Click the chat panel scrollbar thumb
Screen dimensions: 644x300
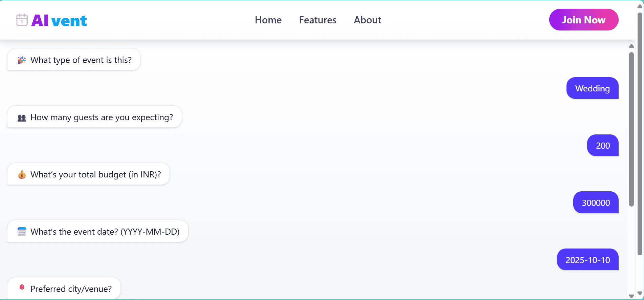point(631,129)
